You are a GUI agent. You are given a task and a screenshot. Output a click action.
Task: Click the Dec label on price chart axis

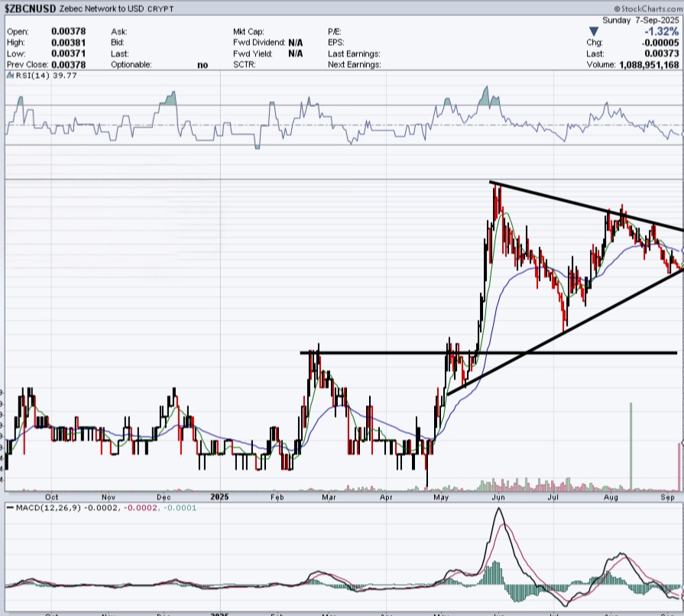click(164, 497)
